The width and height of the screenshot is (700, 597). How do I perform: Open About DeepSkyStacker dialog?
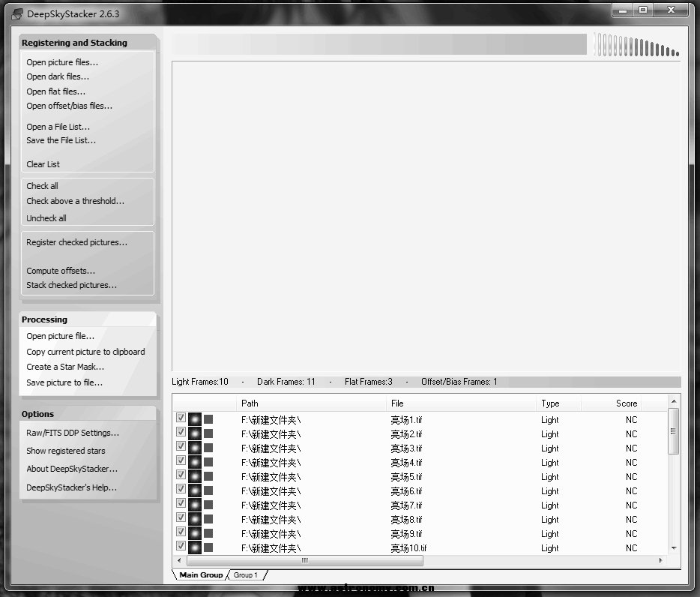pos(72,469)
